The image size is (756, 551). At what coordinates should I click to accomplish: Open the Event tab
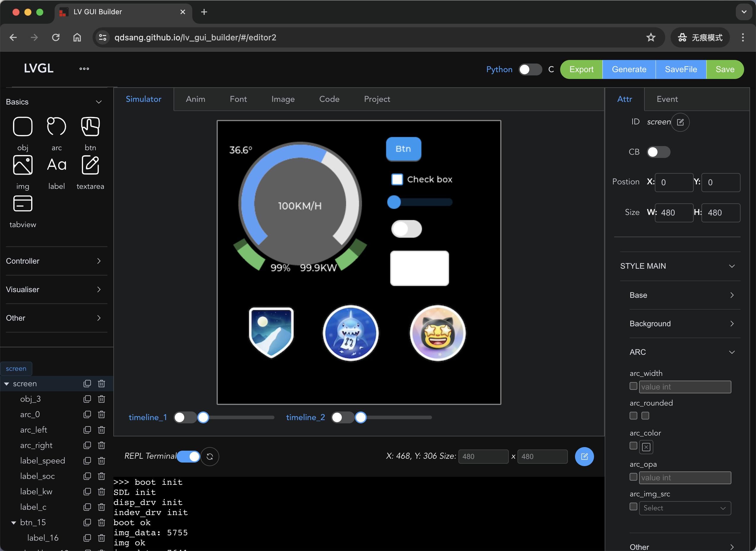click(667, 99)
